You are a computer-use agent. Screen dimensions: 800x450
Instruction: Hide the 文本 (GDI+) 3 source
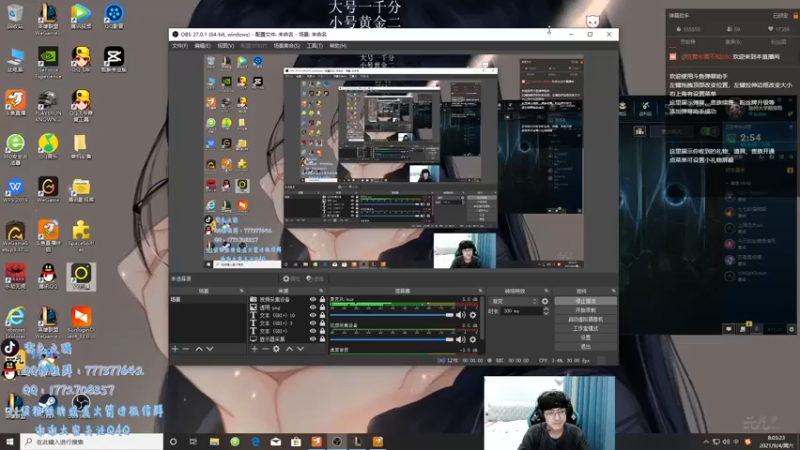pos(313,323)
